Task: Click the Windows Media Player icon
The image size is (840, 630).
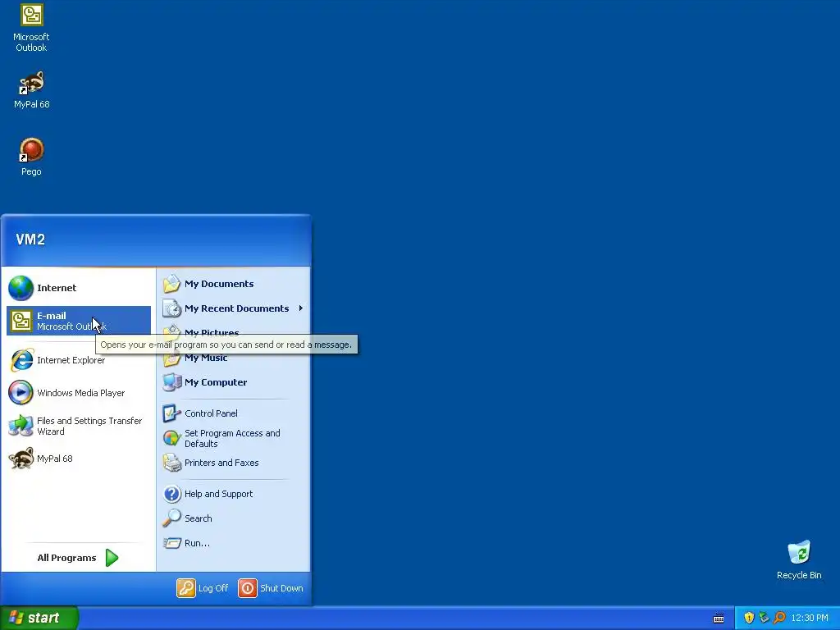Action: click(21, 393)
